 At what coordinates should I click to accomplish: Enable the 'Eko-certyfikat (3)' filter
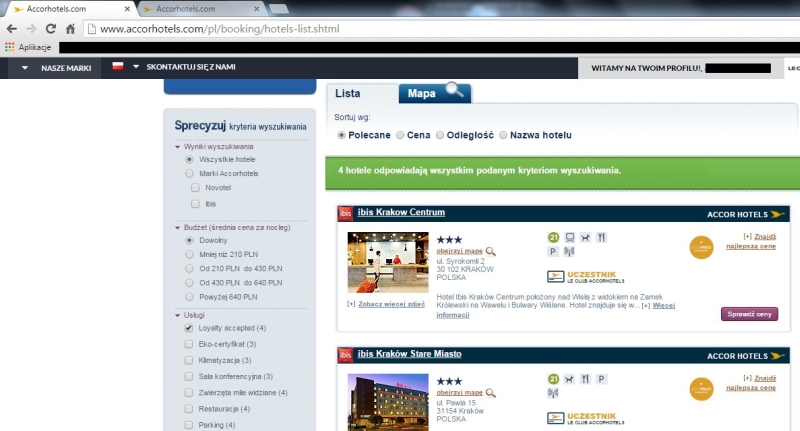pos(189,344)
